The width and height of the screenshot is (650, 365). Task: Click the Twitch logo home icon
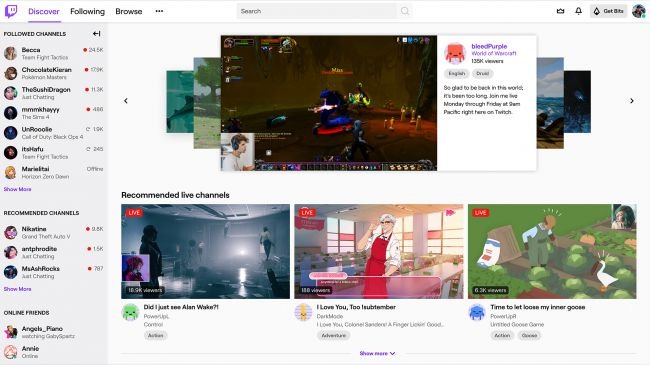(11, 11)
